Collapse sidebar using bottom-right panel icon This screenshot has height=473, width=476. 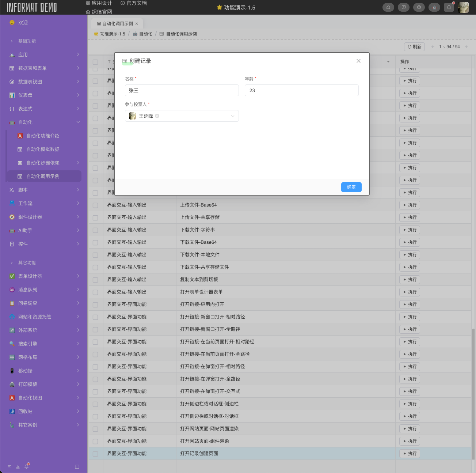(x=77, y=467)
